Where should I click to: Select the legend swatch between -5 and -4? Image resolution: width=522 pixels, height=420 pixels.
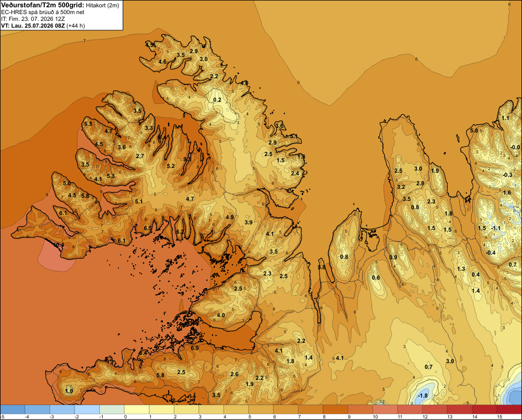(13, 410)
